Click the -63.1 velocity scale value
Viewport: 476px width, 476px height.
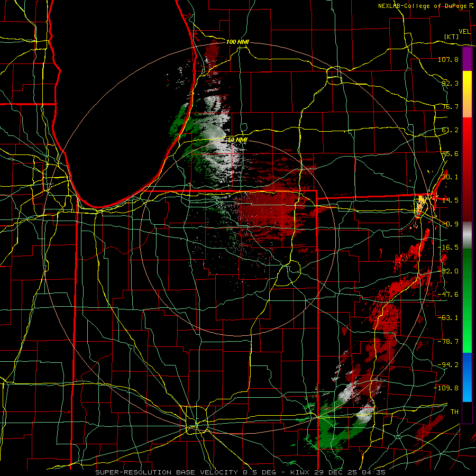pos(448,318)
